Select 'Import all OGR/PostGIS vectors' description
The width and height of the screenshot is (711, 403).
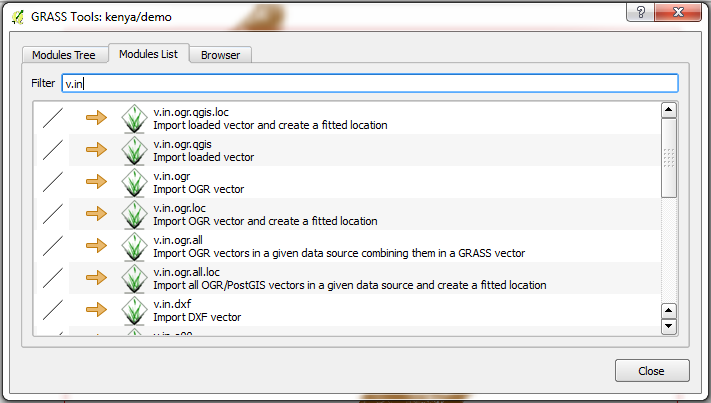coord(350,285)
